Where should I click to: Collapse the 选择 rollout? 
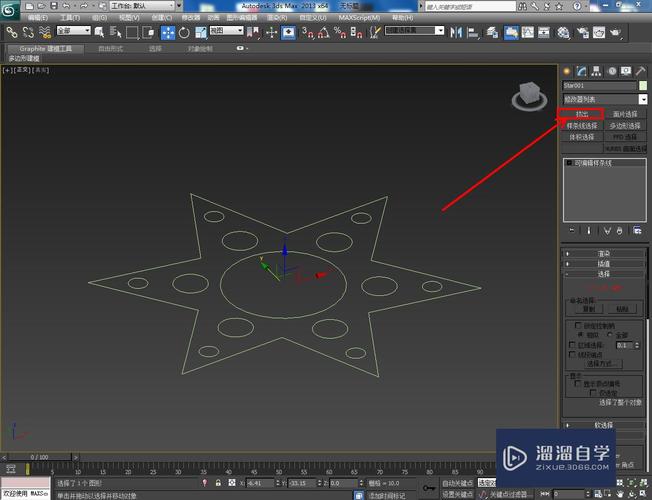(603, 274)
